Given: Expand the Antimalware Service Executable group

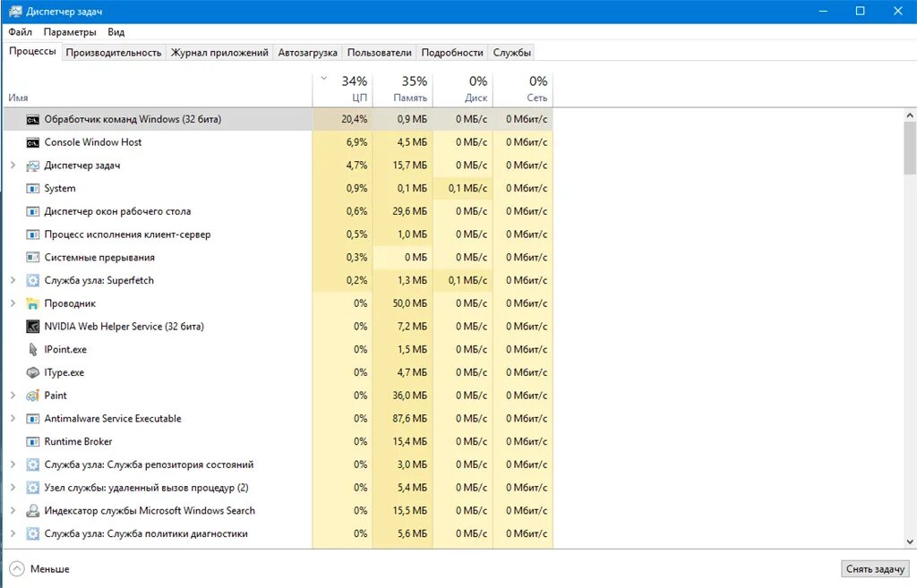Looking at the screenshot, I should point(13,419).
